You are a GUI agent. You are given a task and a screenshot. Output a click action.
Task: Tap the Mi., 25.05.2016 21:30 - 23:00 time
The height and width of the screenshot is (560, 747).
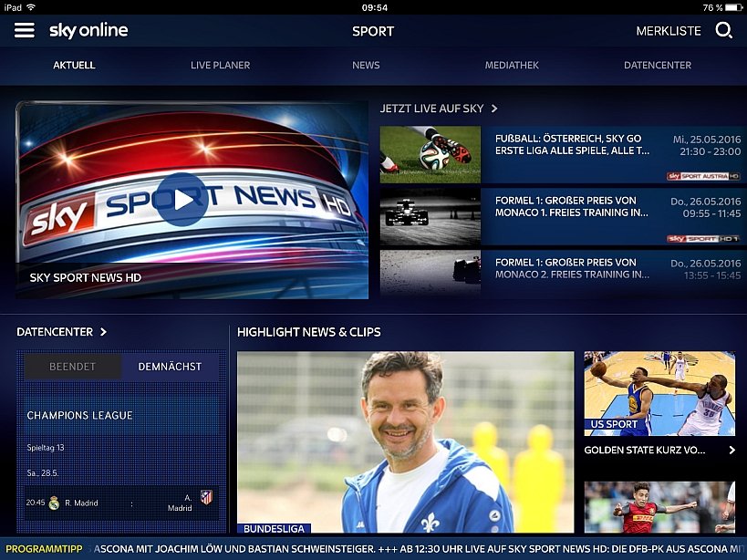[707, 146]
